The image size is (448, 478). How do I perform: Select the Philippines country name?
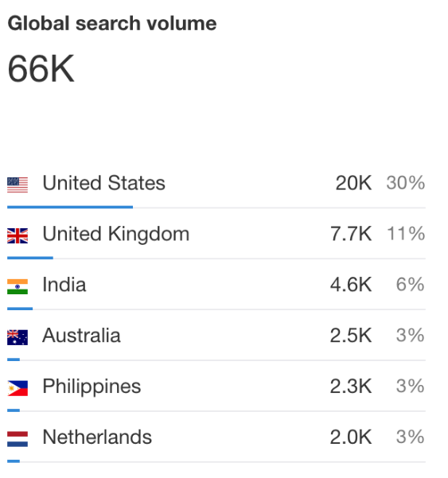[x=92, y=387]
